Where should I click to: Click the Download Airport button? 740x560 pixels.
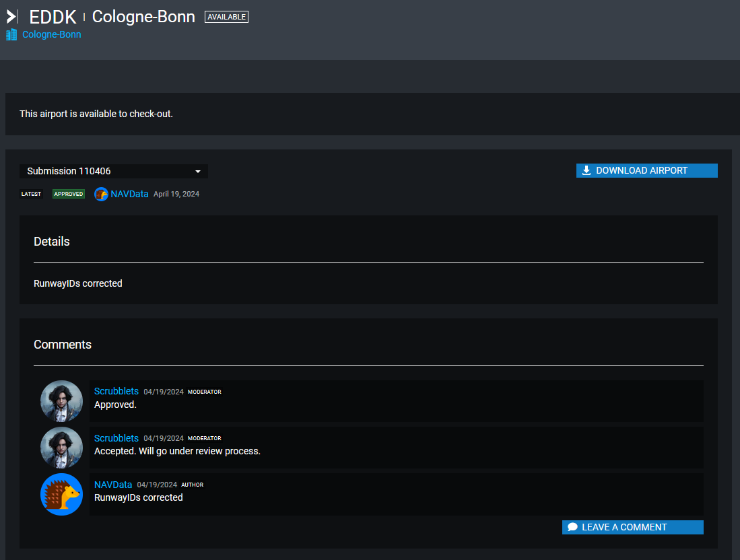pyautogui.click(x=646, y=170)
